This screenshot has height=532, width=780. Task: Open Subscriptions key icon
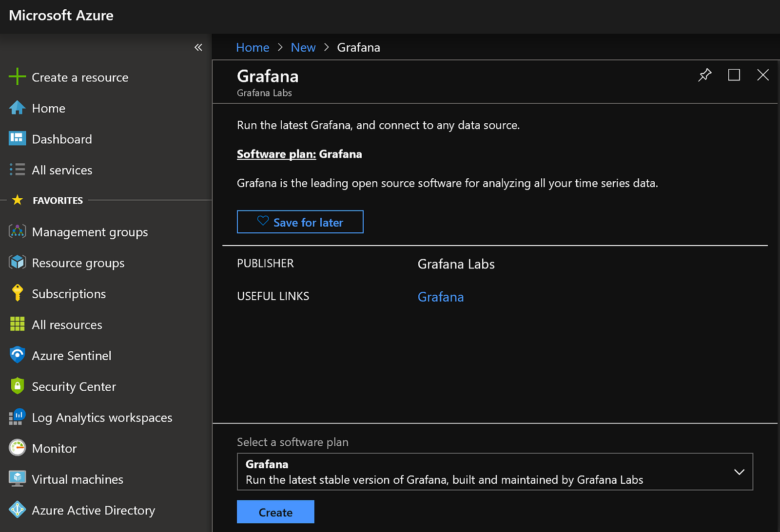pyautogui.click(x=17, y=293)
